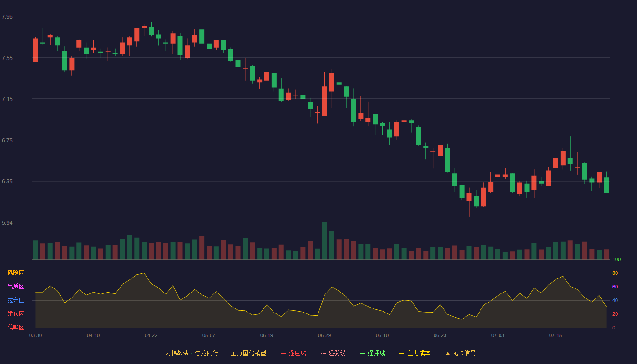Click the orange 80 indicator axis label
The width and height of the screenshot is (637, 364).
(x=615, y=273)
